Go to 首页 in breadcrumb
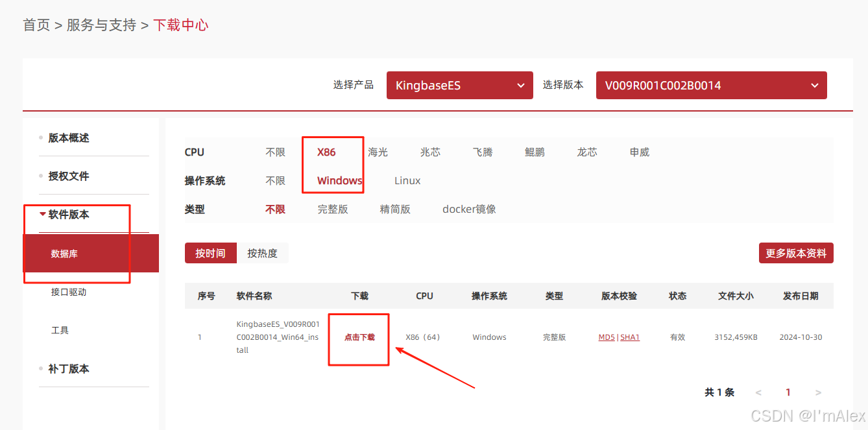The width and height of the screenshot is (868, 430). 36,25
